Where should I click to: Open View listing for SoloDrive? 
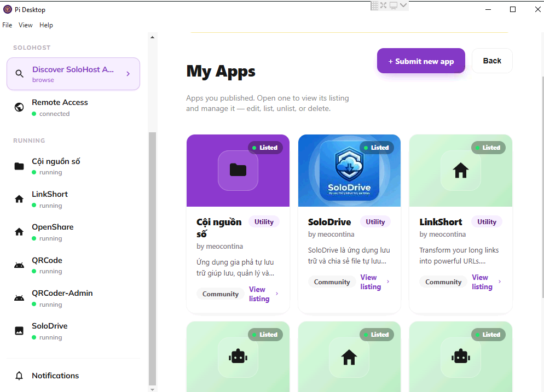click(371, 282)
